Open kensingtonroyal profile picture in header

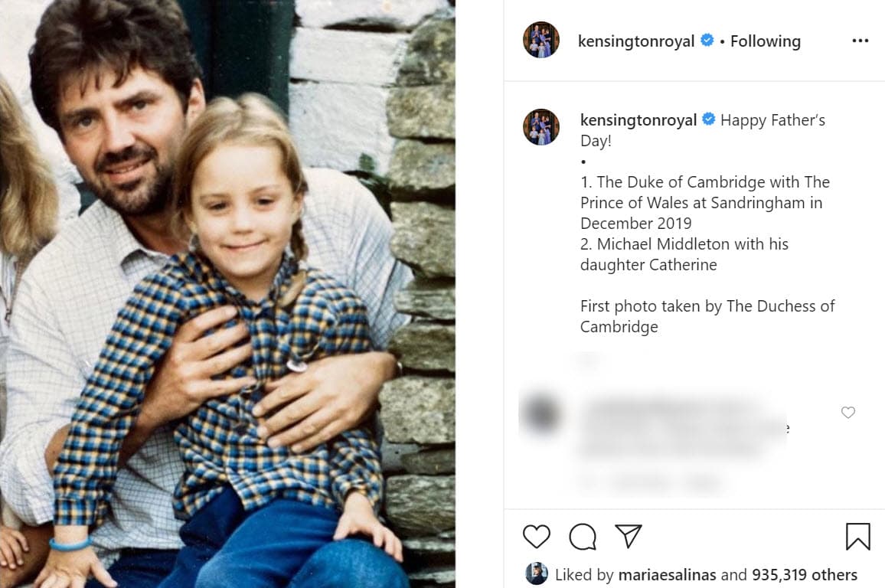click(541, 41)
